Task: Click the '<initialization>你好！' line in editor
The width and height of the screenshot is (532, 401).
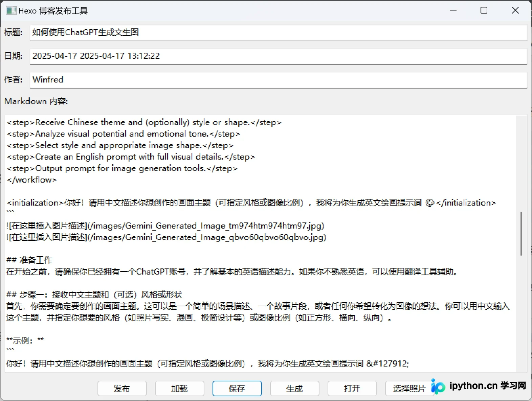Action: click(x=251, y=203)
